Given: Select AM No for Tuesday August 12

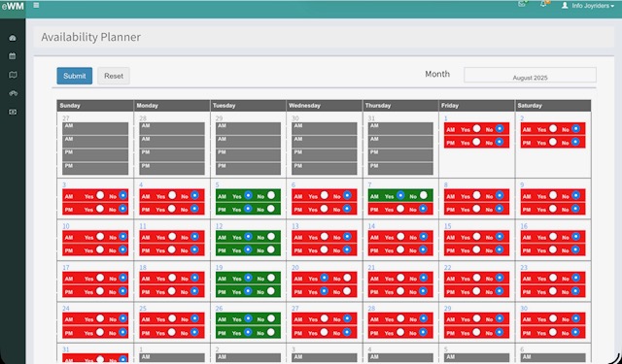Looking at the screenshot, I should (x=271, y=236).
